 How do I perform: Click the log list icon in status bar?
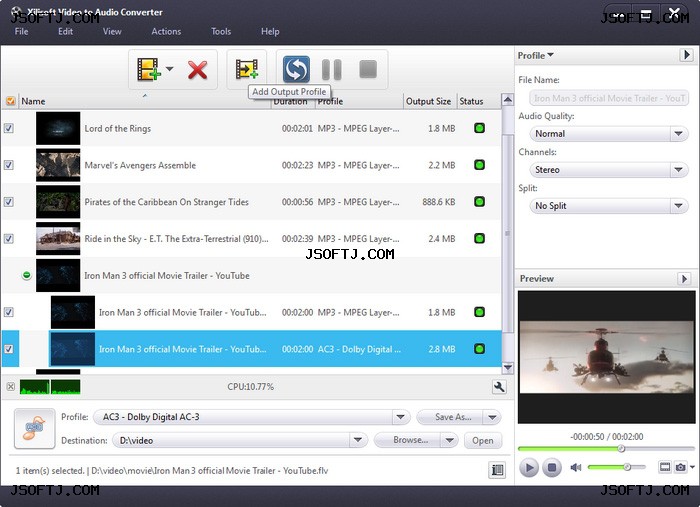pyautogui.click(x=497, y=470)
